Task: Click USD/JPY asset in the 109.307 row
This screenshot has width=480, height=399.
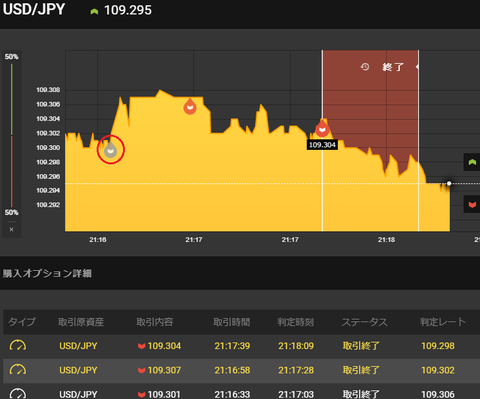Action: click(78, 370)
